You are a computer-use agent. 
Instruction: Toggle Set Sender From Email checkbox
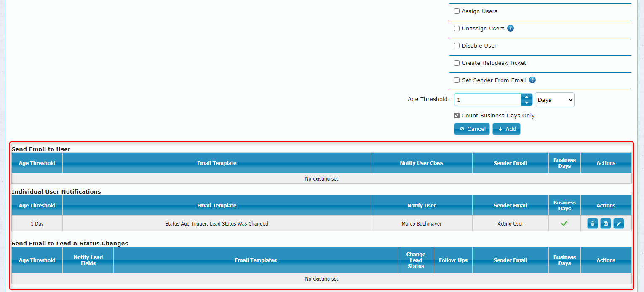click(457, 80)
